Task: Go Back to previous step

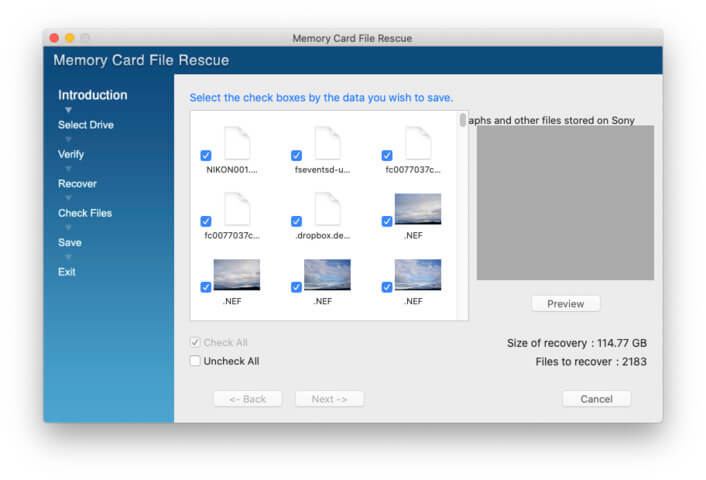Action: pos(248,399)
